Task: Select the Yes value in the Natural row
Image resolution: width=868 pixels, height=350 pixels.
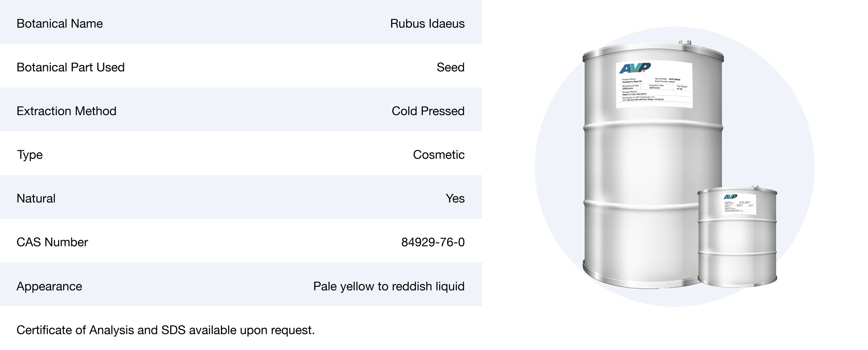Action: 455,198
